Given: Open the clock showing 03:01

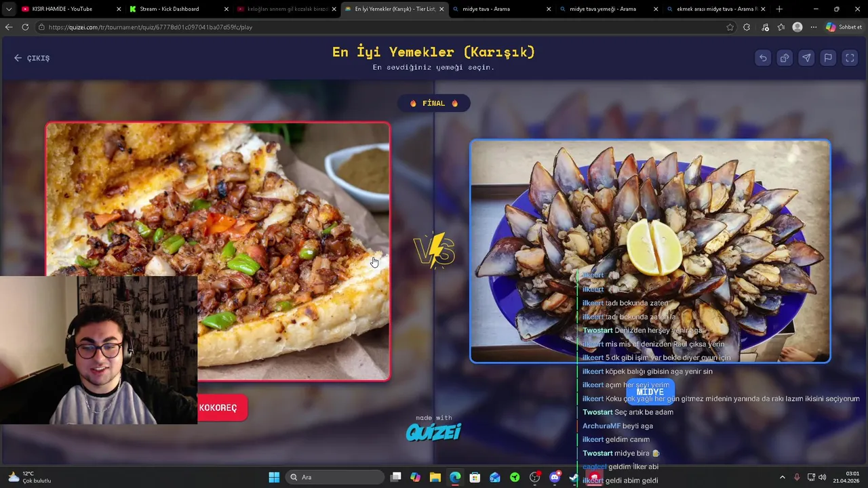Looking at the screenshot, I should (847, 477).
